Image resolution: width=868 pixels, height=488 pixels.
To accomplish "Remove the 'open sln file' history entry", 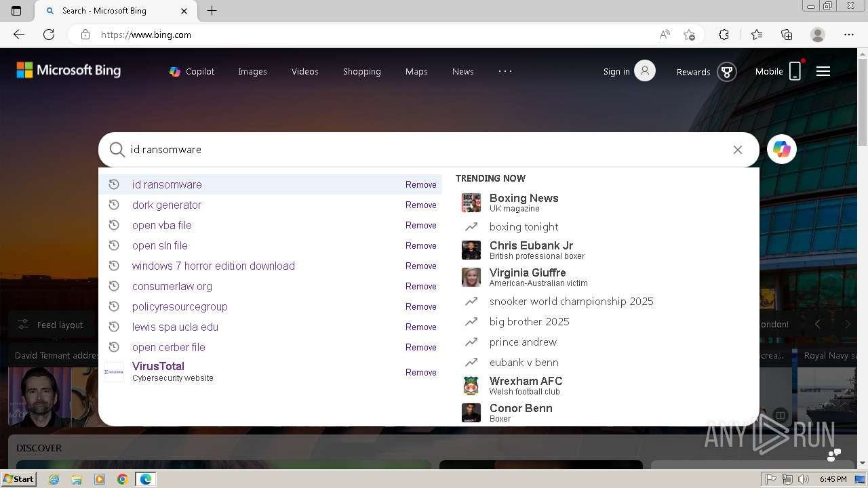I will [x=421, y=245].
